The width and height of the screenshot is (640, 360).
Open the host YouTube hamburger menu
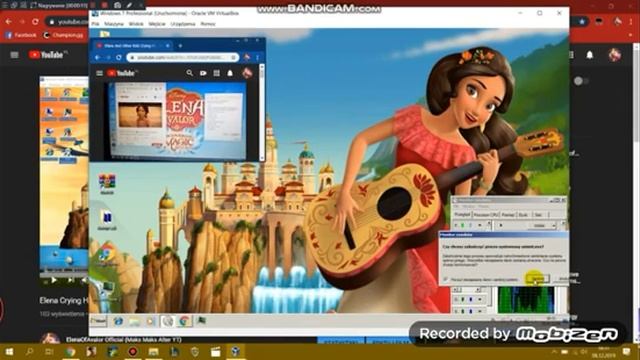tap(14, 55)
